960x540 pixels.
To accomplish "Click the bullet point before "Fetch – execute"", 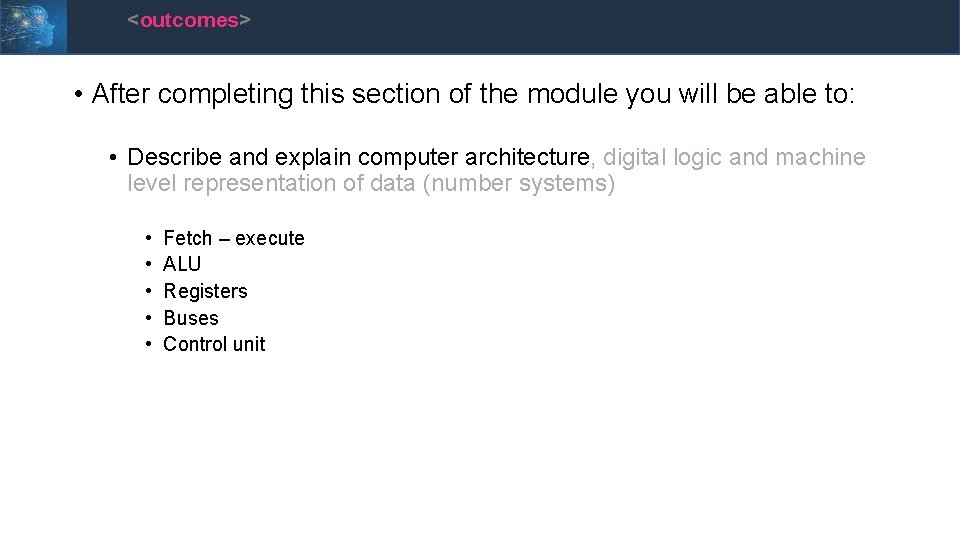I will (x=148, y=238).
